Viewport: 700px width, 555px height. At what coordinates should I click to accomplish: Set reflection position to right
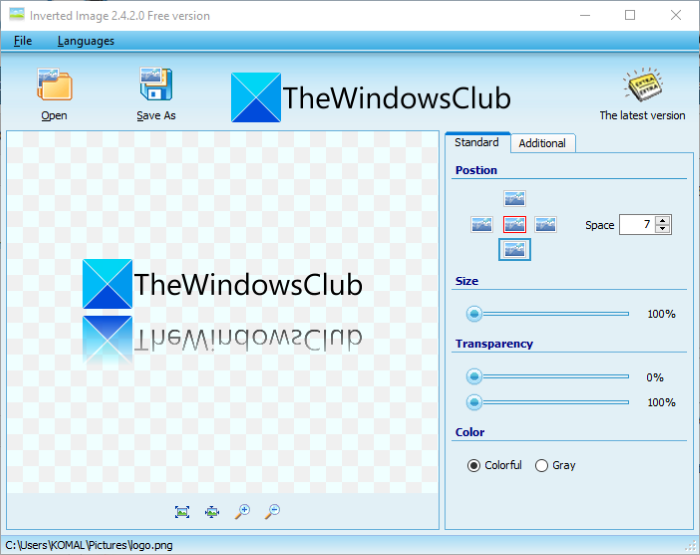545,224
